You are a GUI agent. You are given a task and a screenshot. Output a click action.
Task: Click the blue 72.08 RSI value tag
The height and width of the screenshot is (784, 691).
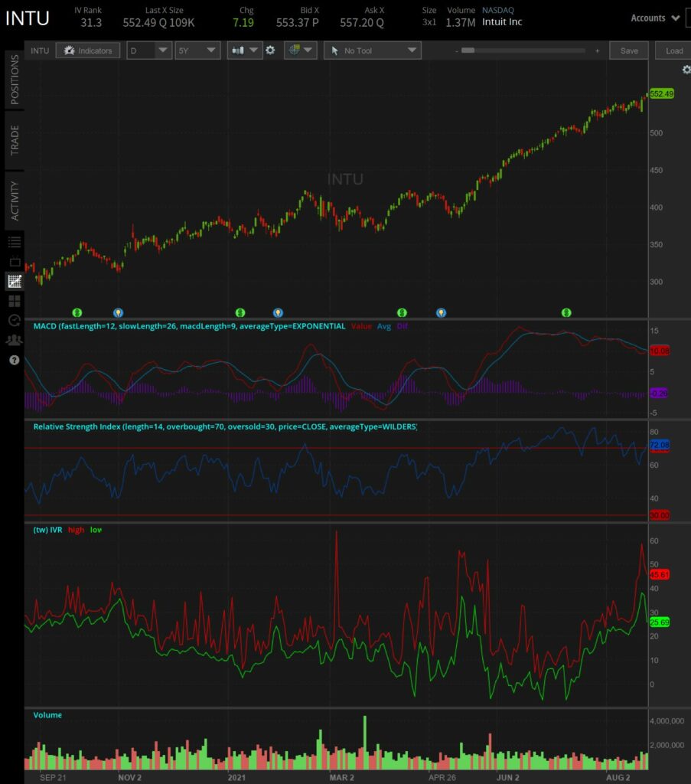(660, 445)
